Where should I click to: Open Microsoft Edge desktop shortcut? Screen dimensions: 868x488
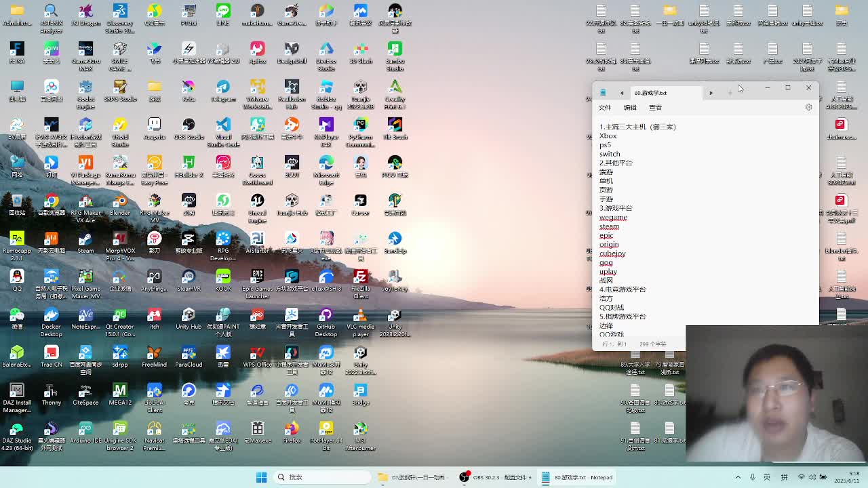(326, 170)
